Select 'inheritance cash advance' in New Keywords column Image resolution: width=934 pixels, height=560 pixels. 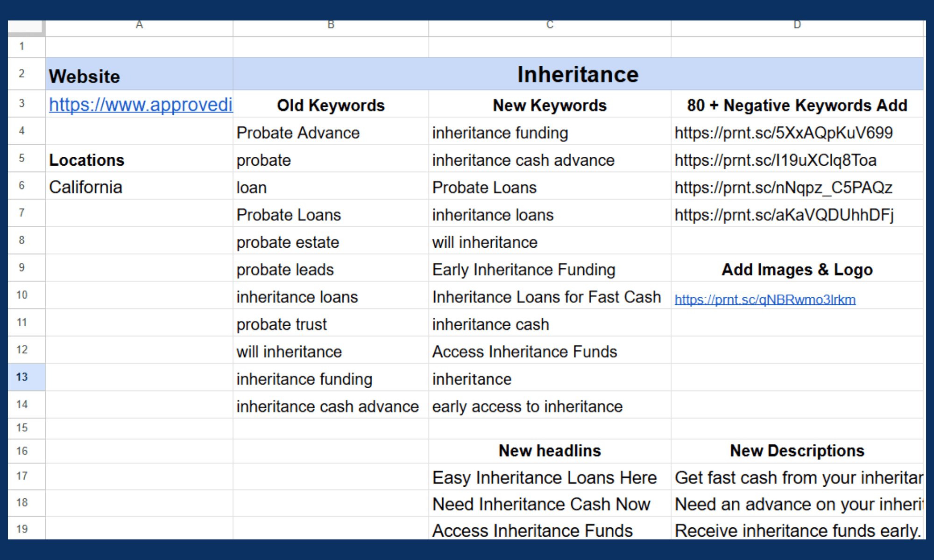point(550,159)
